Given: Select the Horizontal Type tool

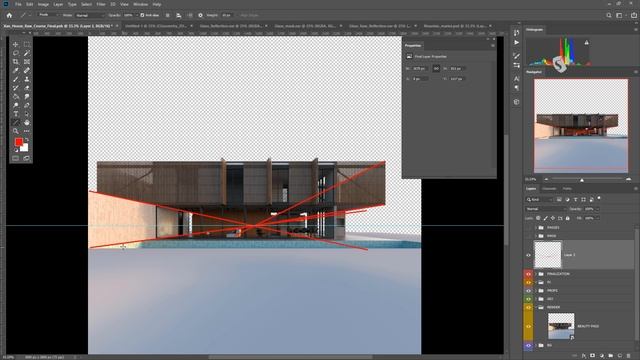Looking at the screenshot, I should (x=16, y=114).
